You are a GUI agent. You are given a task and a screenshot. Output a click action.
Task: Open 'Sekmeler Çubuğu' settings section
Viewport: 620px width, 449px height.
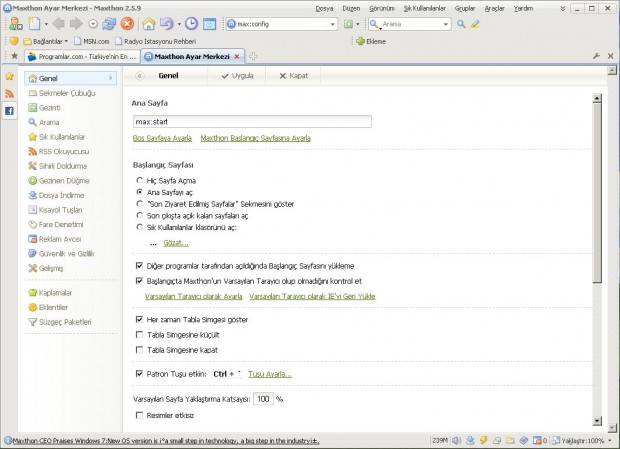pos(62,93)
